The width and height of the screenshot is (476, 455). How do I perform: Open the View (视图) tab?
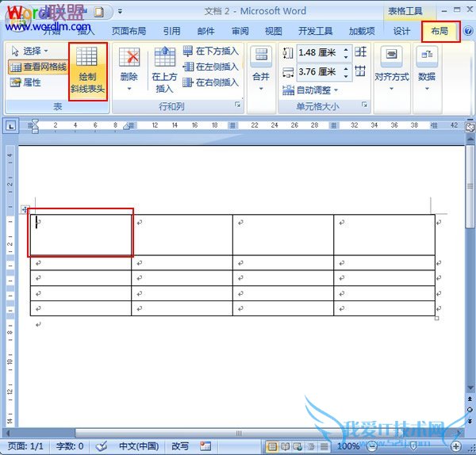(x=274, y=31)
